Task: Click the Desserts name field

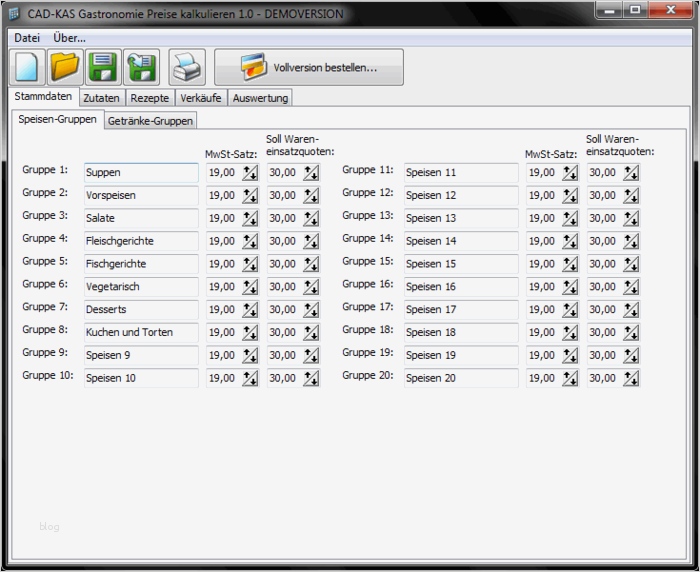Action: point(141,309)
